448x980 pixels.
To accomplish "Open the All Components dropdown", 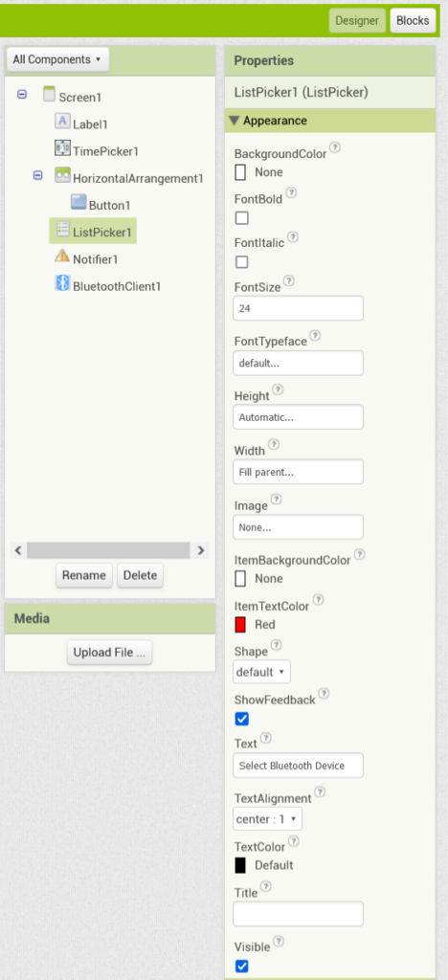I will point(57,60).
